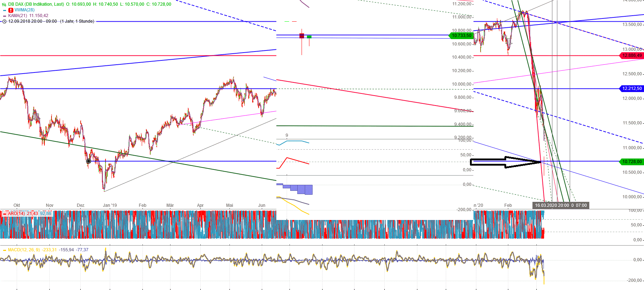Click the Jun month label on time axis
Viewport: 644px width, 290px height.
click(x=262, y=205)
